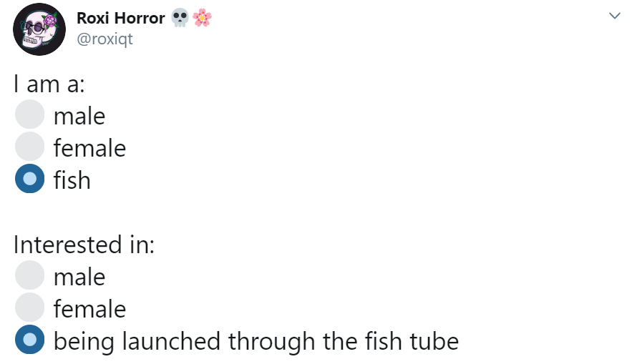This screenshot has width=637, height=364.
Task: Select the female radio in 'Interested in'
Action: click(29, 308)
